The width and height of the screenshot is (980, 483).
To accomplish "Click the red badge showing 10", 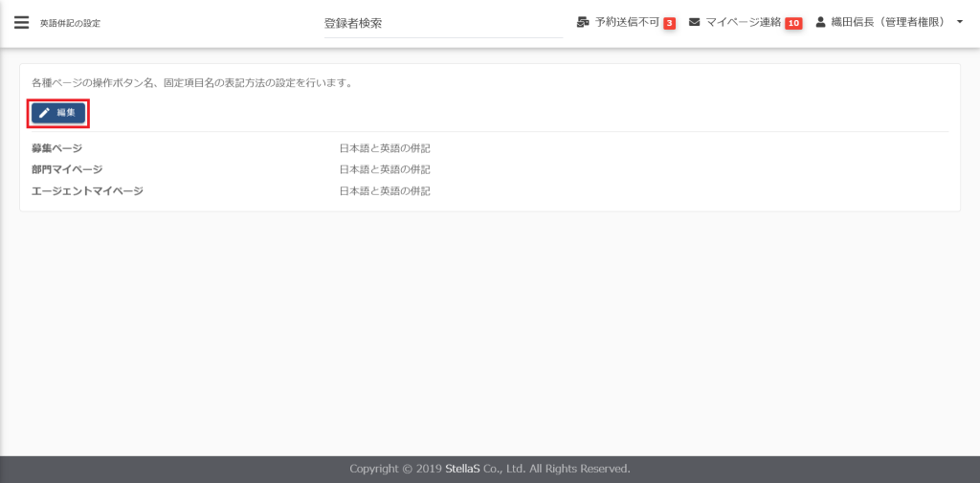I will coord(793,23).
